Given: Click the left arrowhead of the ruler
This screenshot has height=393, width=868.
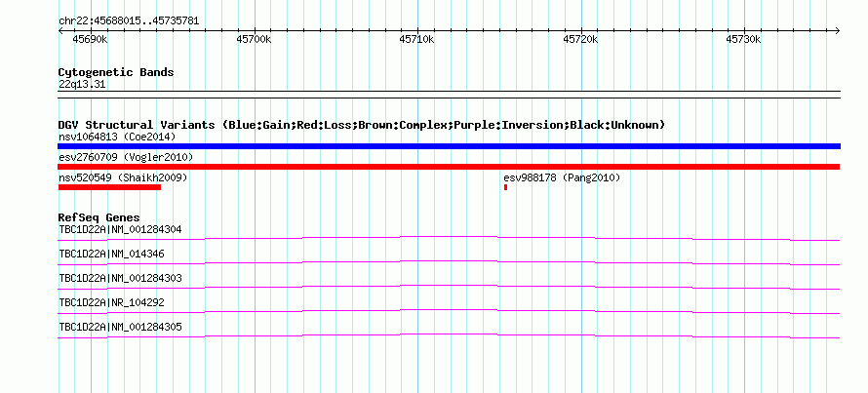Looking at the screenshot, I should click(x=60, y=30).
